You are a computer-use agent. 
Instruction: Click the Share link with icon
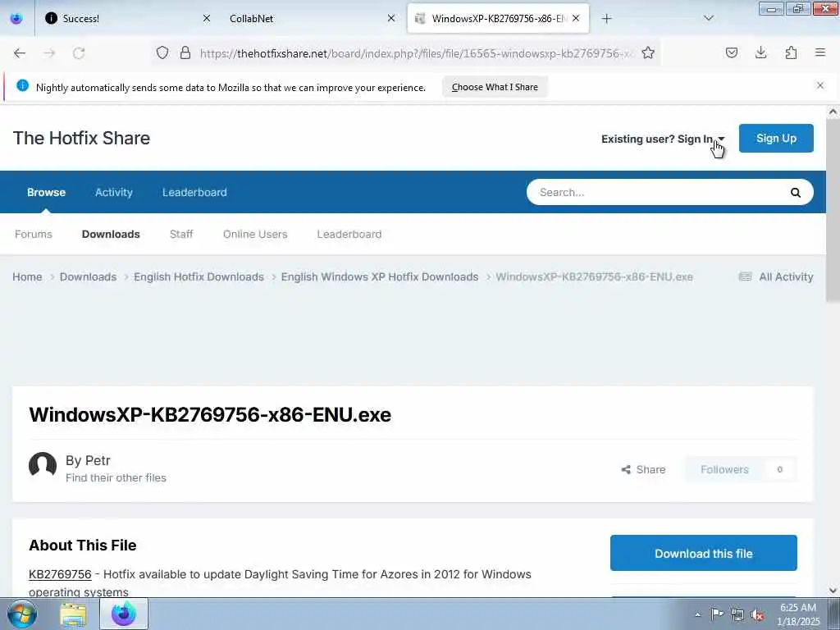[x=643, y=469]
